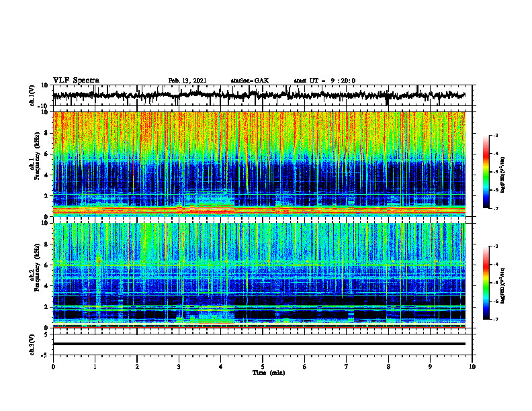This screenshot has height=411, width=532.
Task: Select the "start UT = 9 : 20: 0" text
Action: tap(324, 81)
